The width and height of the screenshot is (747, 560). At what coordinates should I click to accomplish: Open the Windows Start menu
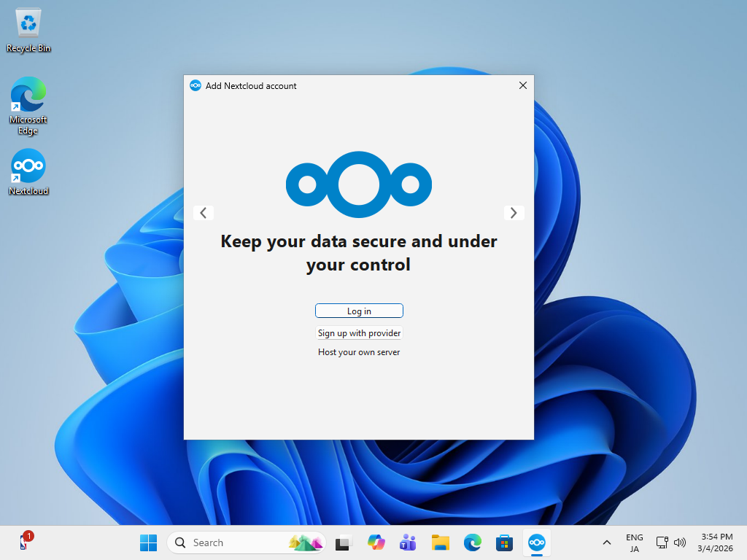(x=148, y=542)
